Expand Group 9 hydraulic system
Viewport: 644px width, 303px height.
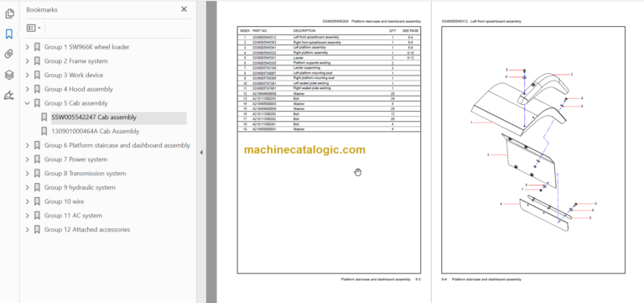(28, 187)
